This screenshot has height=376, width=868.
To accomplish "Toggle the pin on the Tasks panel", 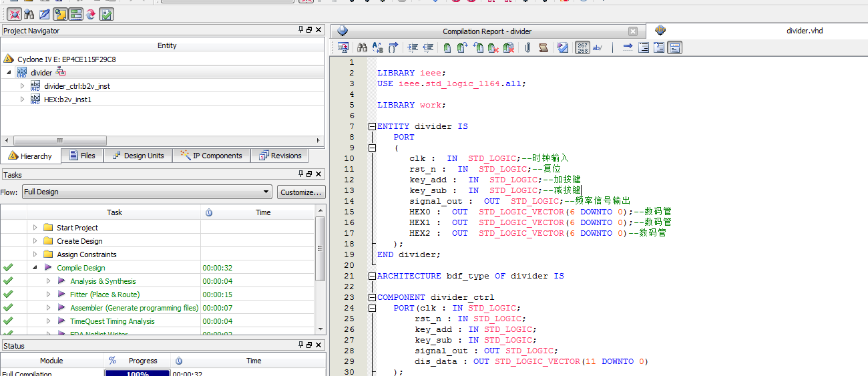I will click(x=300, y=174).
